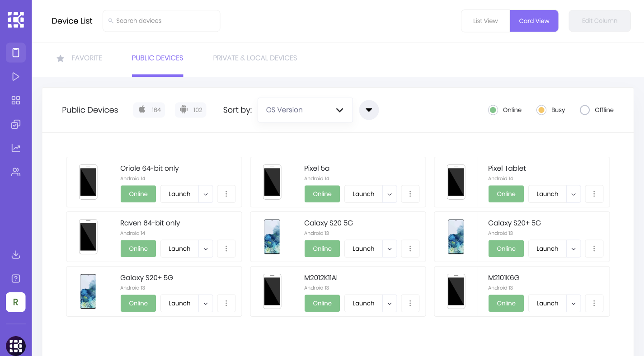This screenshot has width=644, height=356.
Task: Click the Online status of Raven 64-bit only
Action: point(138,248)
